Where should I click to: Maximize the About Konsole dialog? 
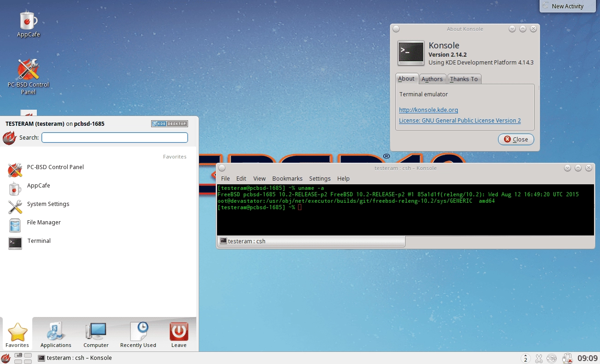coord(523,29)
